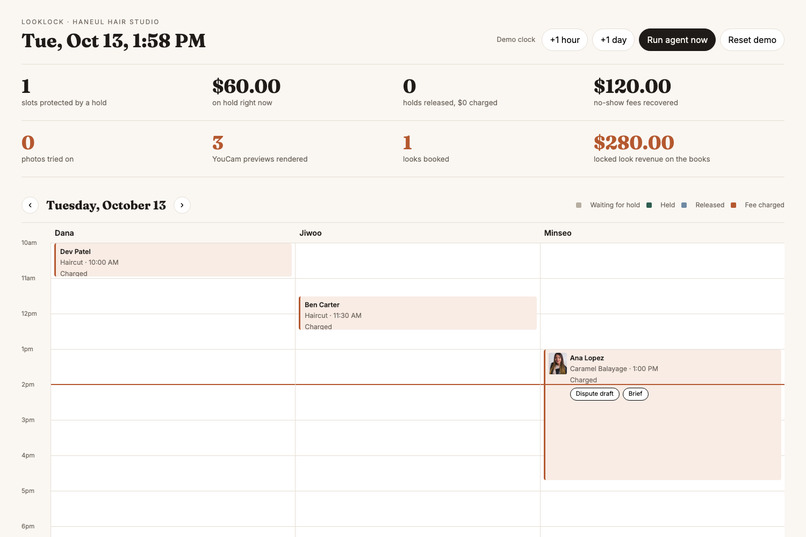Go to next day with right chevron

(x=182, y=205)
